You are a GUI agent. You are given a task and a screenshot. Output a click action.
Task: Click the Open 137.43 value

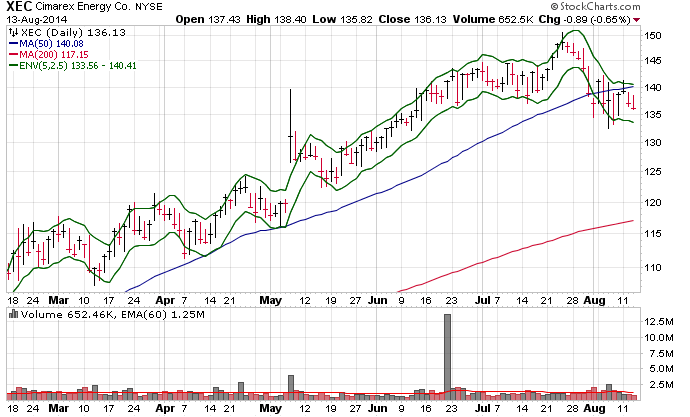(x=208, y=19)
